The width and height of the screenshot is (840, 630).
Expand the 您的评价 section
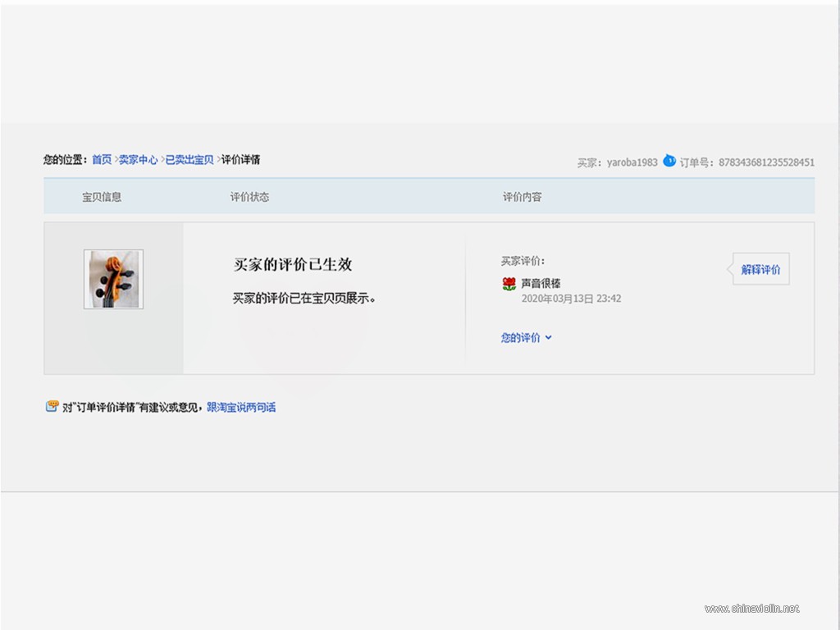coord(520,337)
